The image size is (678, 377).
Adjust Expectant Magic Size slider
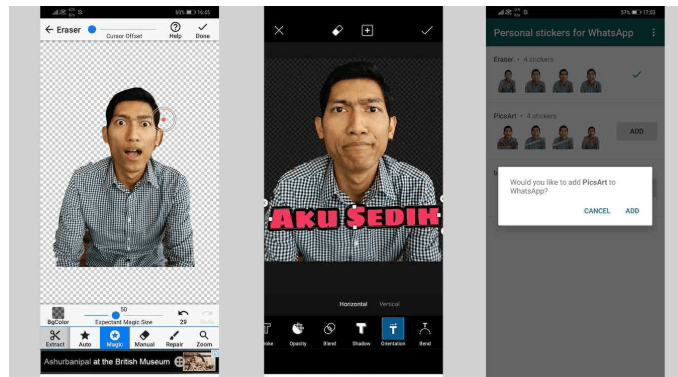(x=123, y=315)
